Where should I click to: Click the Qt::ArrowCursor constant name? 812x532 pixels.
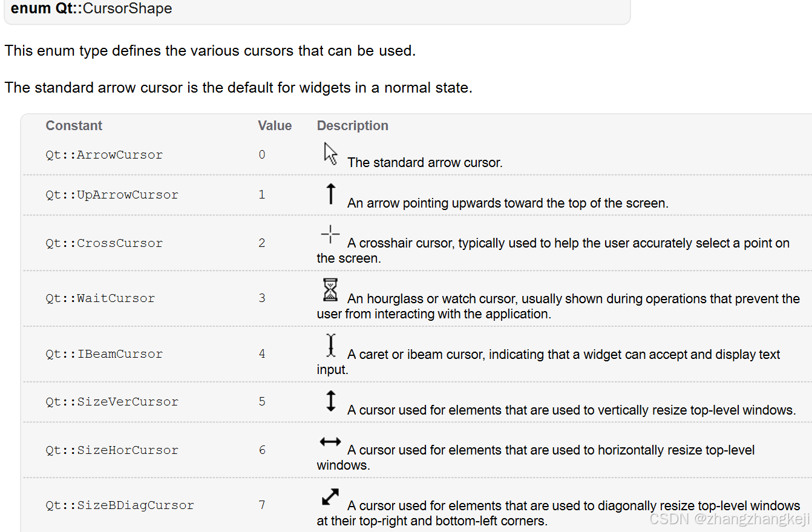[x=104, y=154]
